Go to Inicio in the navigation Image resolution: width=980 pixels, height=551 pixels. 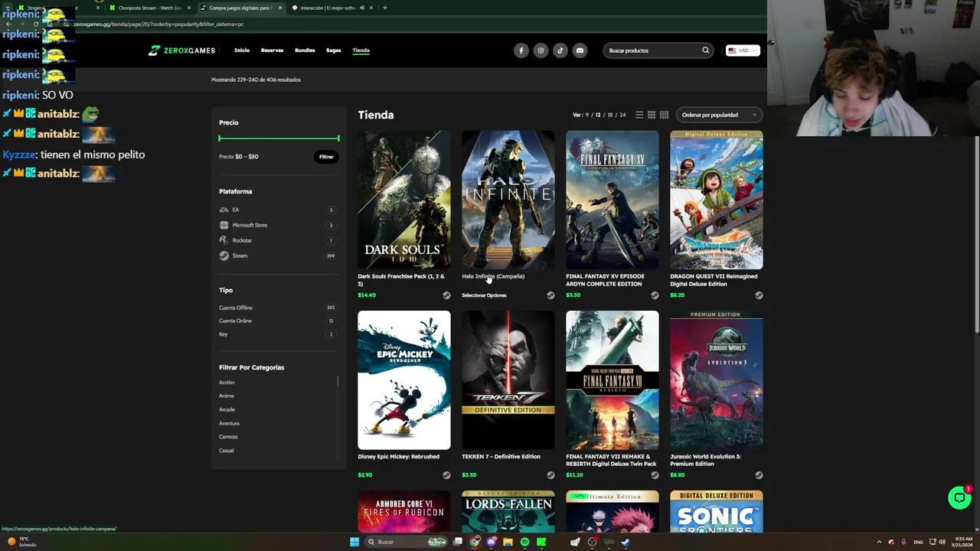click(x=242, y=51)
